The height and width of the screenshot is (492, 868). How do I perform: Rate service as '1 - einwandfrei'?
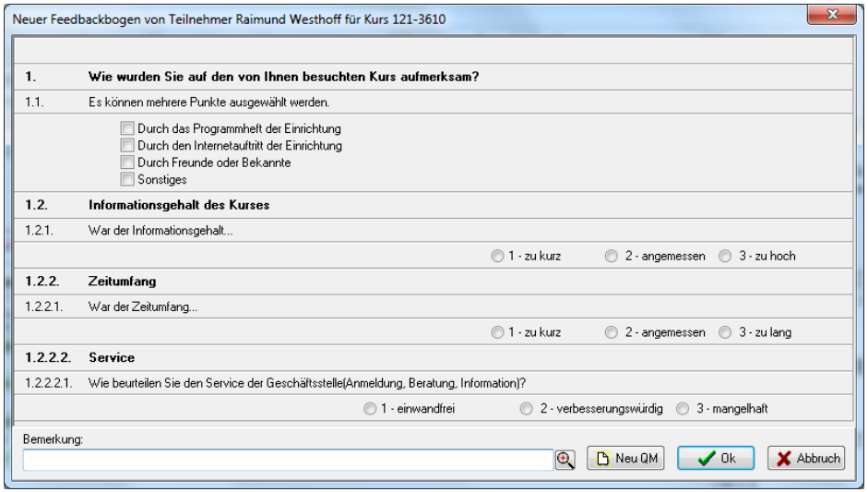pyautogui.click(x=370, y=409)
